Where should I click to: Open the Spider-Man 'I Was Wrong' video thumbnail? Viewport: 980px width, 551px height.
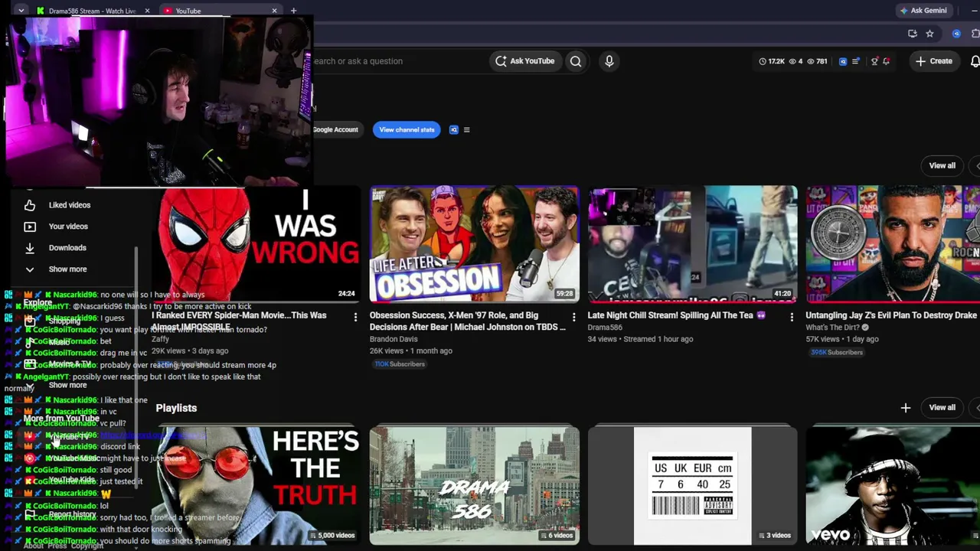pyautogui.click(x=256, y=244)
